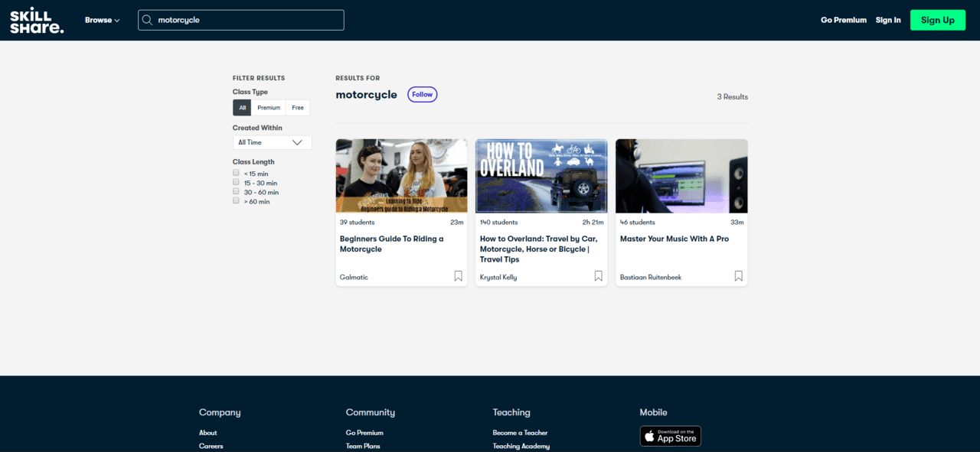Open the All Time created-within dropdown
The height and width of the screenshot is (452, 980).
click(x=272, y=142)
